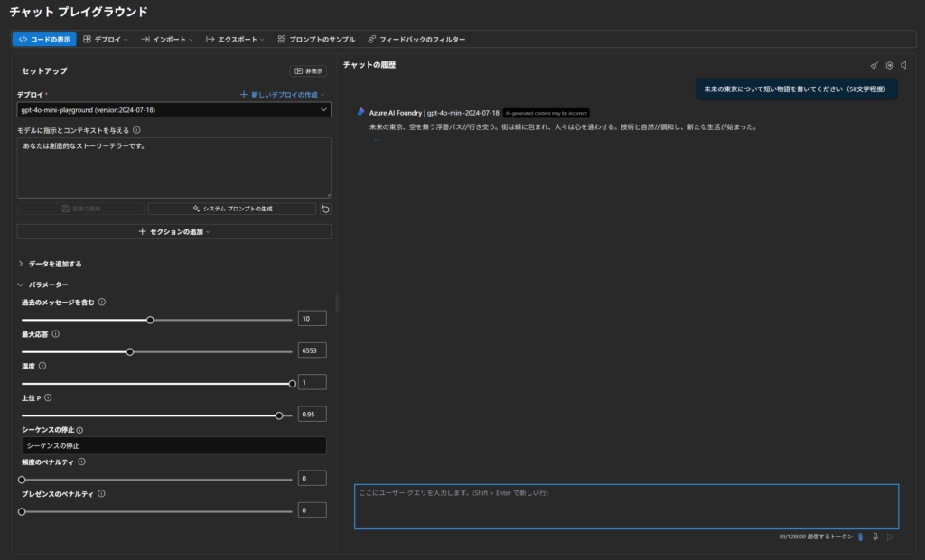Click the blue attachment icon beside token count
The image size is (925, 560).
pyautogui.click(x=861, y=537)
